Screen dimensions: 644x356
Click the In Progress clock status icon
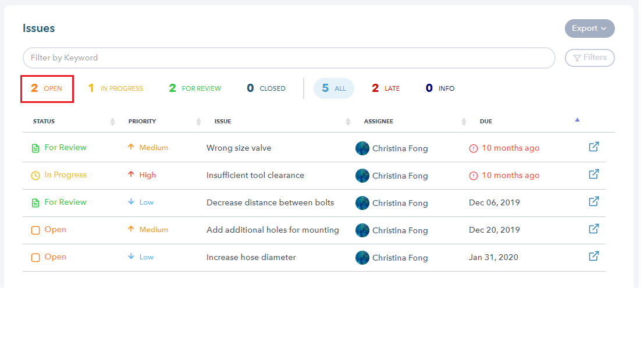[x=35, y=176]
